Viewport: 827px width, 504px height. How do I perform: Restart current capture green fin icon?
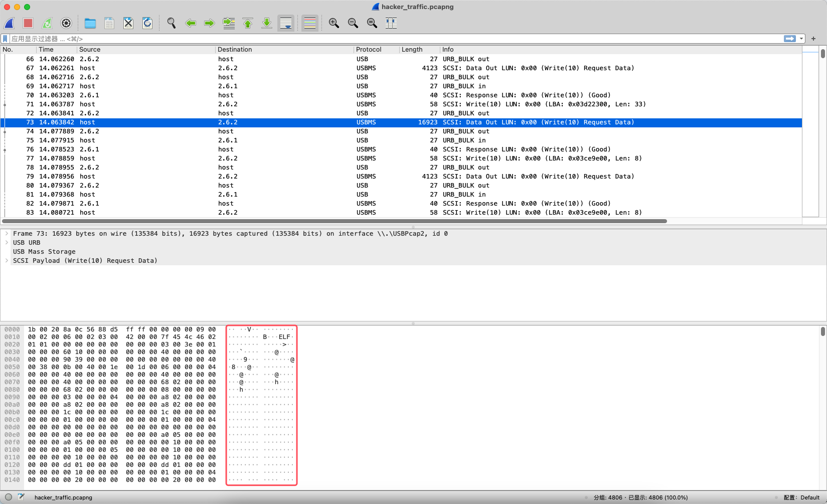[47, 23]
